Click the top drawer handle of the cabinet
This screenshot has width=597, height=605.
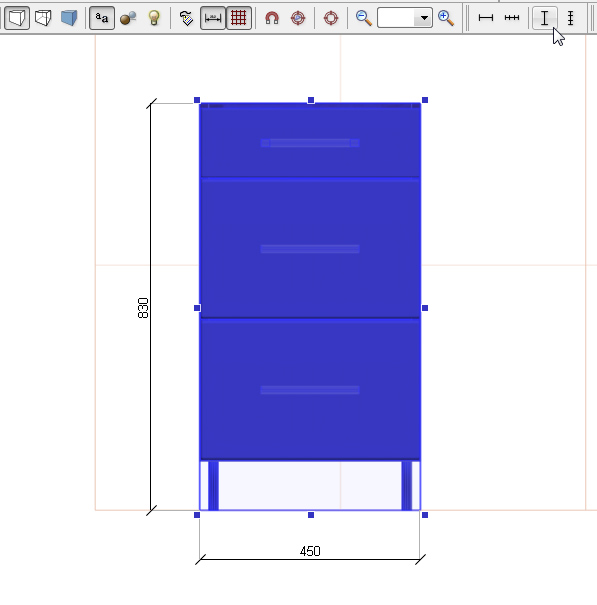(310, 143)
